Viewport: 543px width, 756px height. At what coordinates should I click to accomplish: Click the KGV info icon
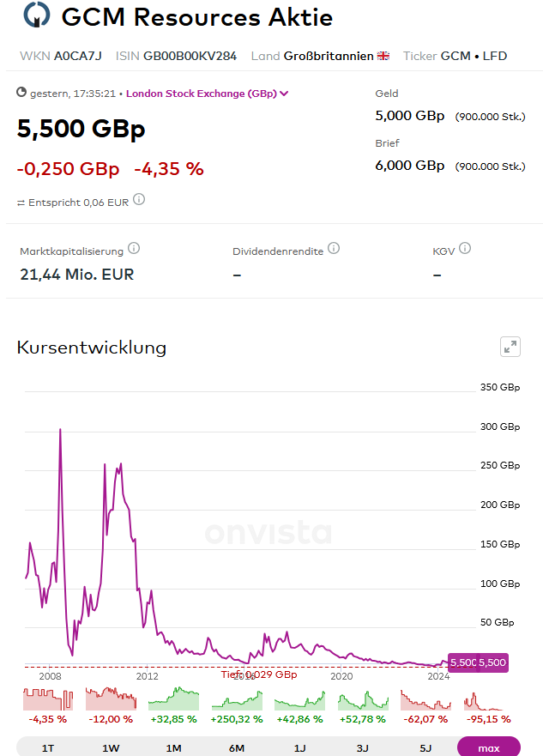pos(465,249)
